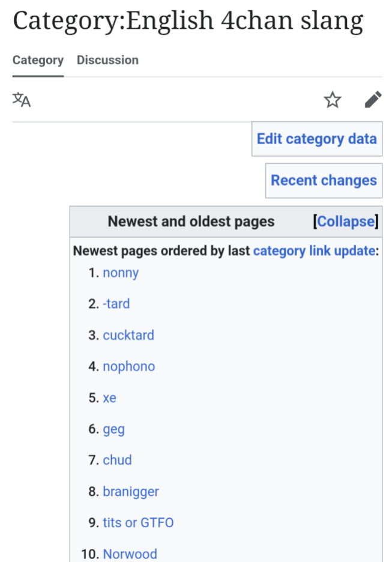Collapse the Newest and oldest pages box
The image size is (392, 562).
click(346, 222)
